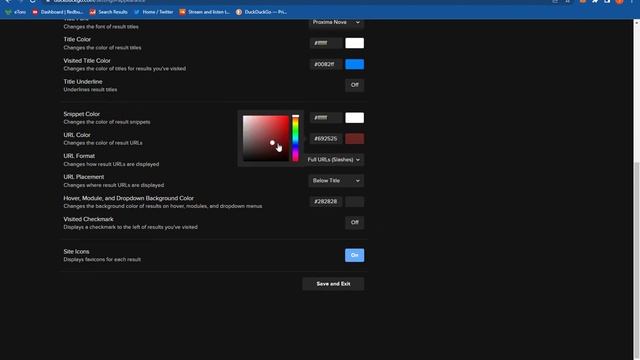Click the white Title Color swatch
Image resolution: width=640 pixels, height=360 pixels.
pos(354,43)
